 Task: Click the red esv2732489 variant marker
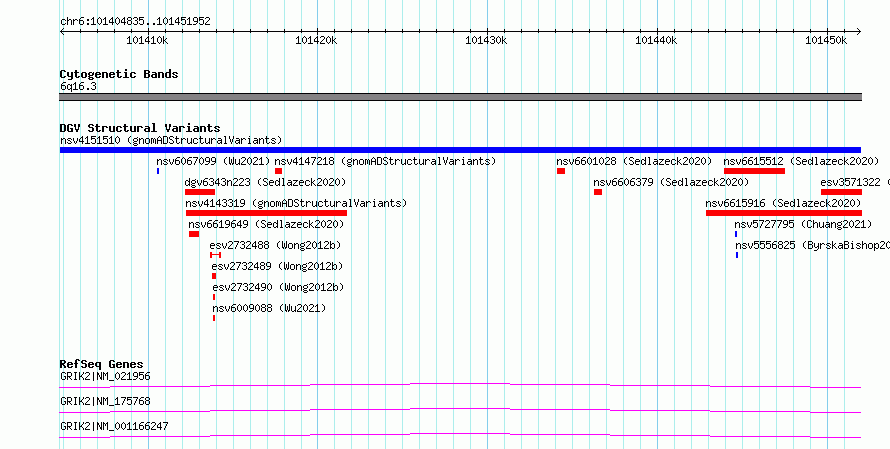[214, 276]
